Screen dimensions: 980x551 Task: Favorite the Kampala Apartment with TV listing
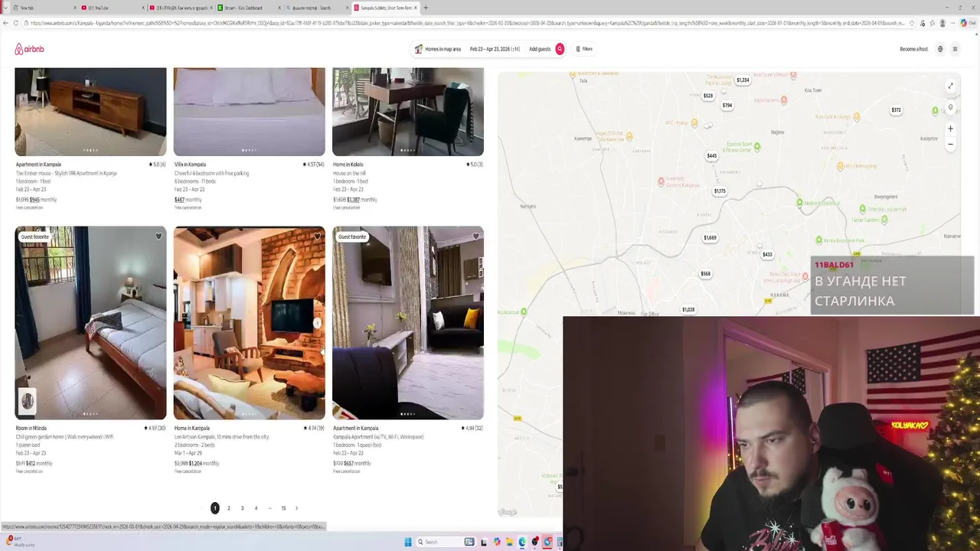coord(475,236)
